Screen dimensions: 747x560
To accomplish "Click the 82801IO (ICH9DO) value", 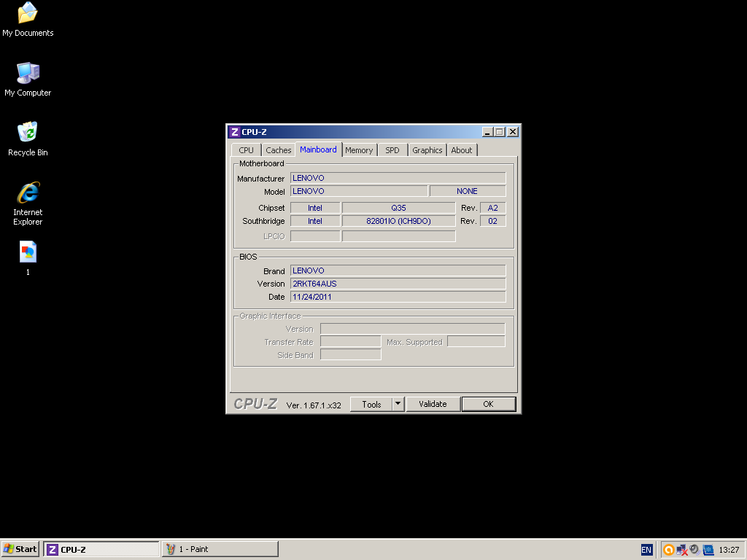I will 399,221.
